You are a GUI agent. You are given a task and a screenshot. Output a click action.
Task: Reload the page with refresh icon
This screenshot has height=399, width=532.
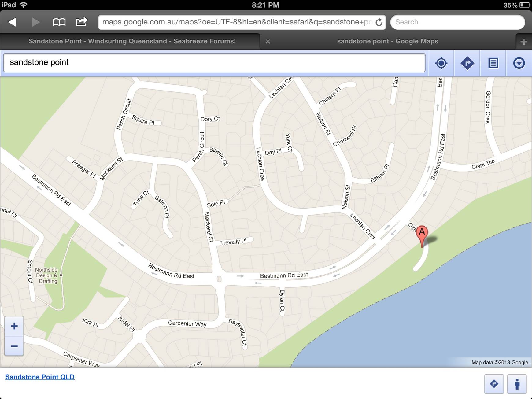[379, 22]
